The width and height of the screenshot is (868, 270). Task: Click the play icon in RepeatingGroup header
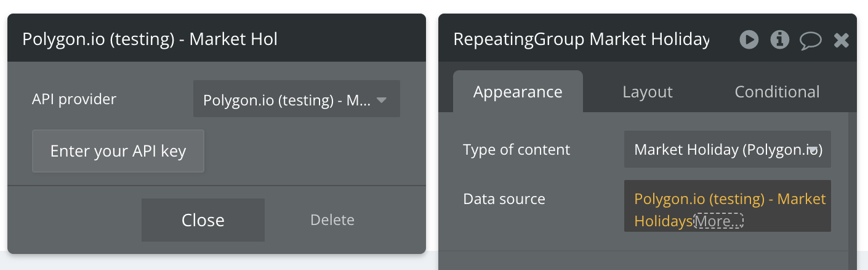tap(749, 40)
